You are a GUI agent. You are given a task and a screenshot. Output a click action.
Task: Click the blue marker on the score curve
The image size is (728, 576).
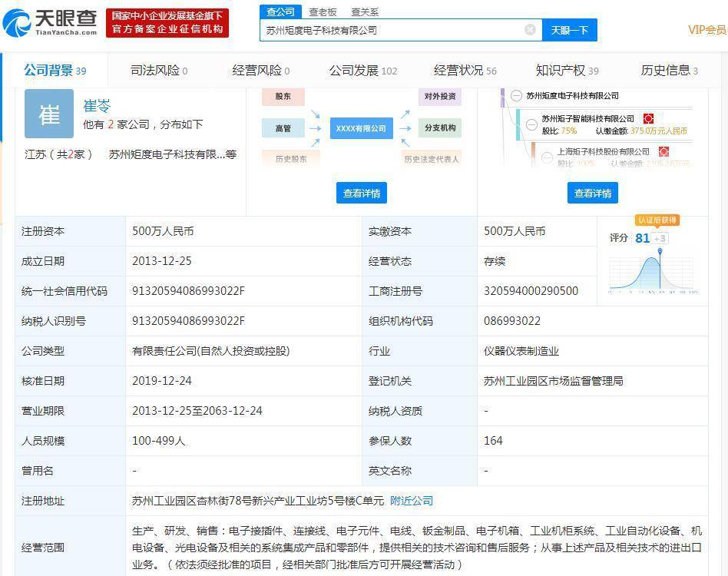(x=660, y=251)
